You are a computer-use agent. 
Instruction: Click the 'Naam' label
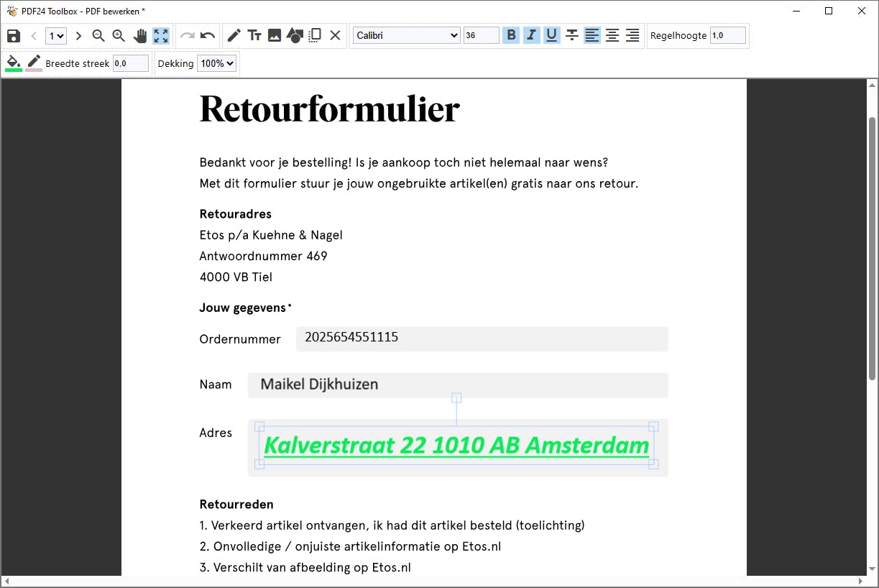click(x=216, y=385)
